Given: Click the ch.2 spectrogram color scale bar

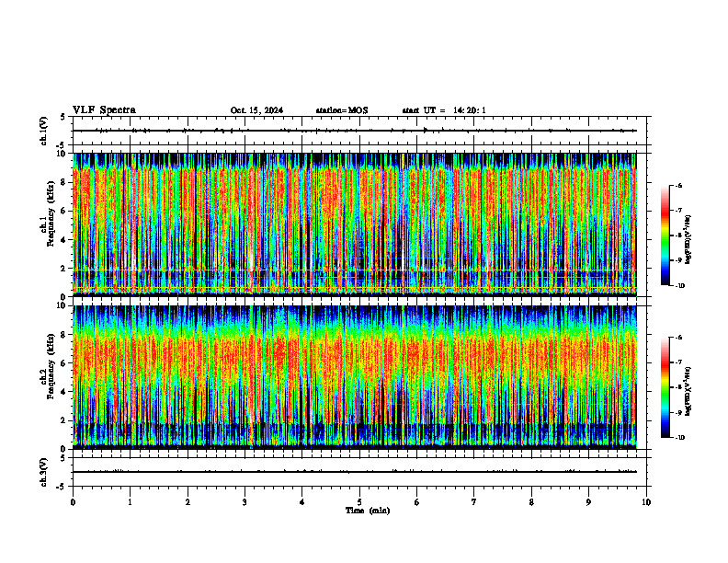Looking at the screenshot, I should click(x=665, y=387).
